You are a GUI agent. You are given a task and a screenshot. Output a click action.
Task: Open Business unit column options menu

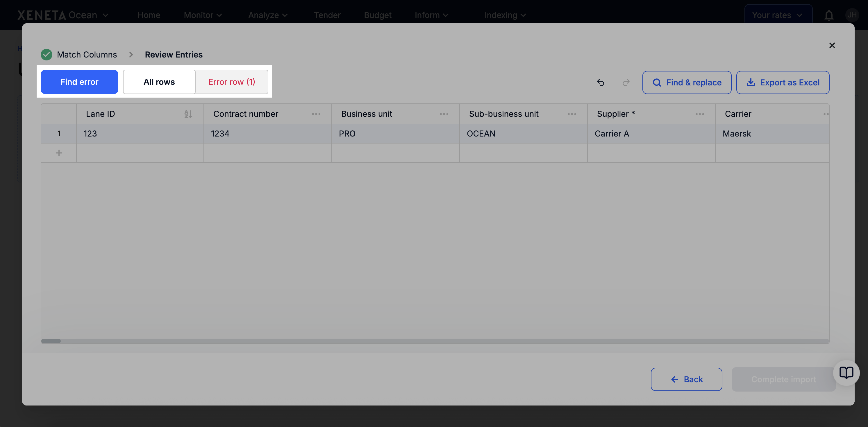[x=444, y=114]
